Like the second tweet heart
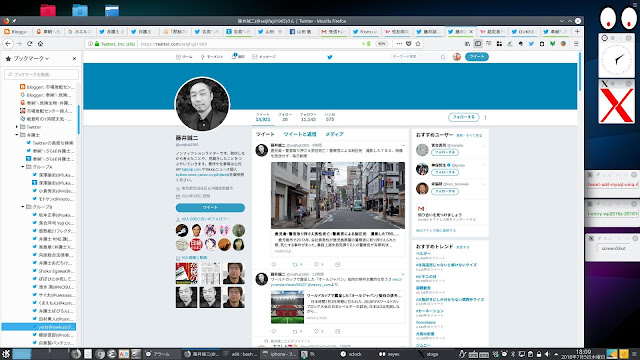640x360 pixels. pyautogui.click(x=316, y=331)
